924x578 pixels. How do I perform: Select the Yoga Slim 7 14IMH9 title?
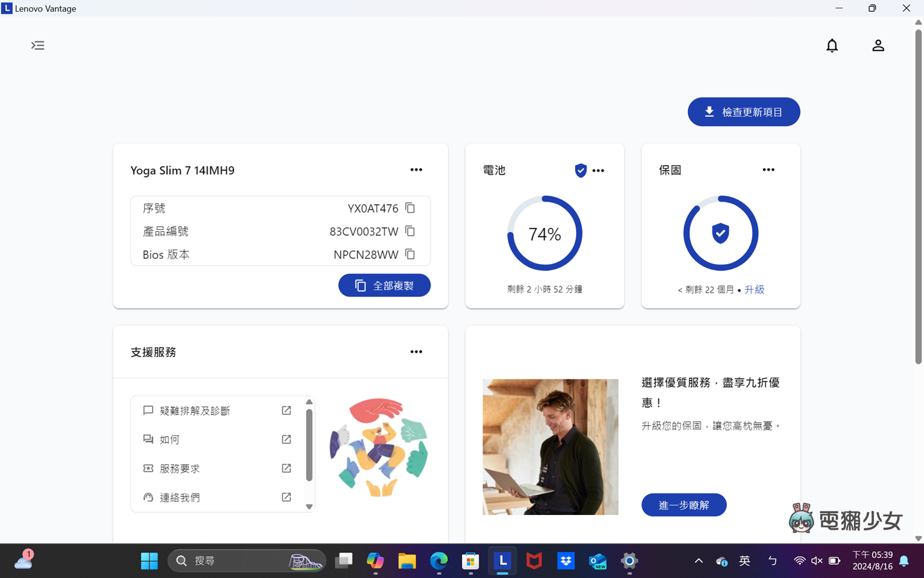[182, 170]
